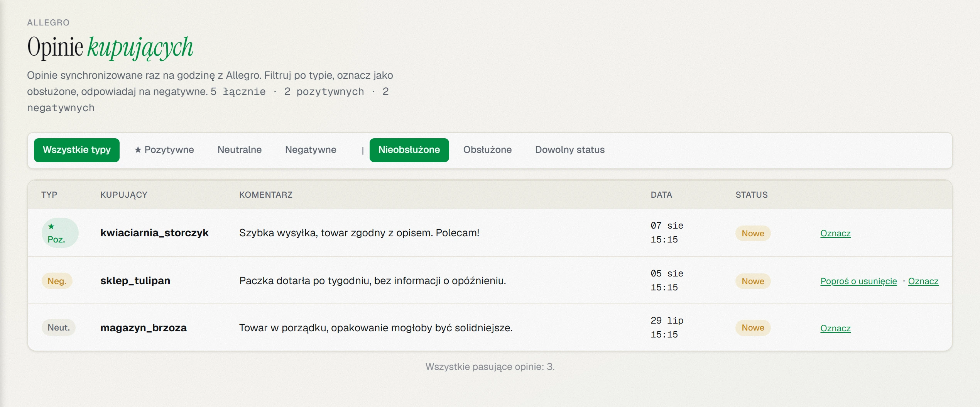Click Oznacz in the sklep_tulipan row

coord(923,281)
